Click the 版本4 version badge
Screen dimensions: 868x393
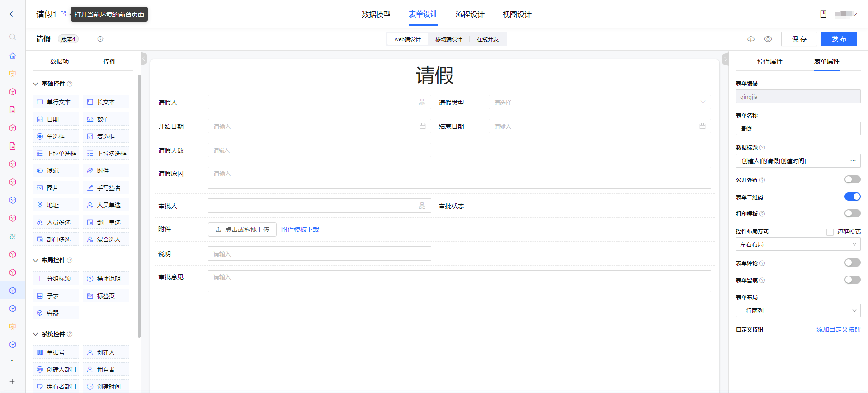tap(68, 39)
